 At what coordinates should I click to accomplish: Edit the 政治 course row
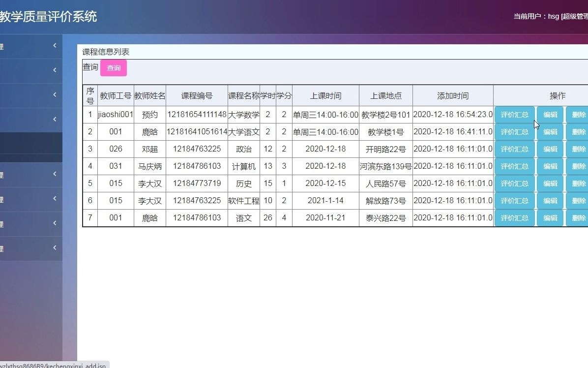coord(550,149)
